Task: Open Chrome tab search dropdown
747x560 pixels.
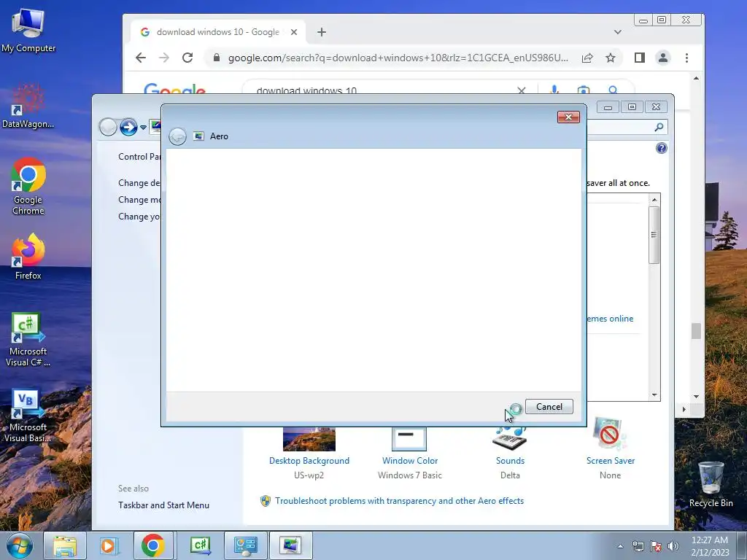Action: tap(618, 32)
